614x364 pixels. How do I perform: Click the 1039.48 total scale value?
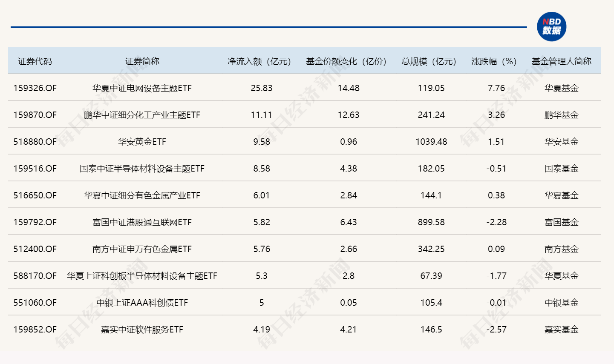coord(432,142)
